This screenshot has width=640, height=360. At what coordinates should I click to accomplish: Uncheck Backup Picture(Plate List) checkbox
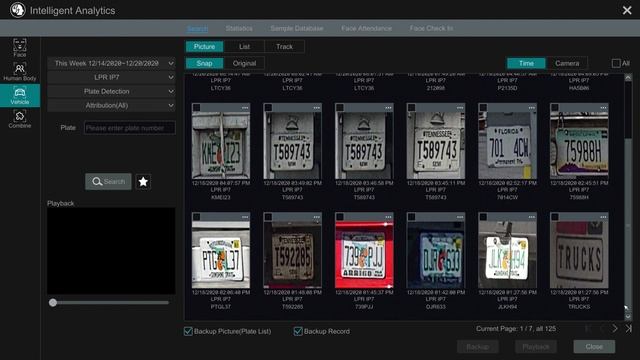pyautogui.click(x=188, y=331)
